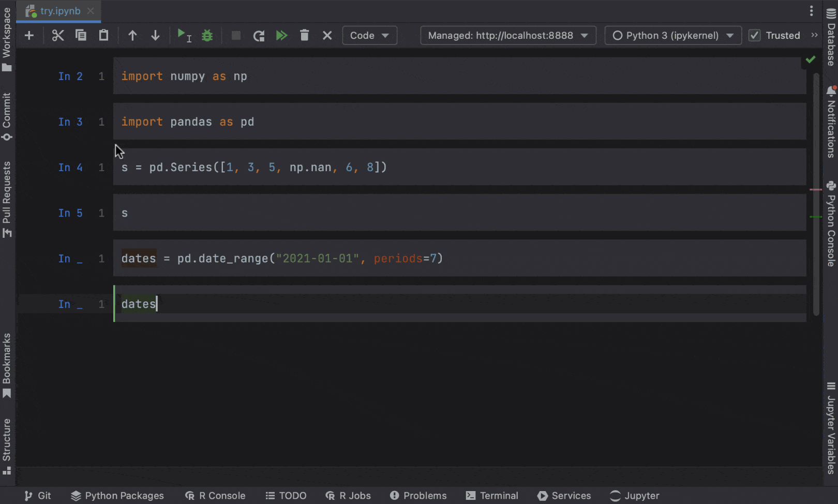Cut the selected cell with scissors icon
Viewport: 838px width, 504px height.
[x=57, y=35]
